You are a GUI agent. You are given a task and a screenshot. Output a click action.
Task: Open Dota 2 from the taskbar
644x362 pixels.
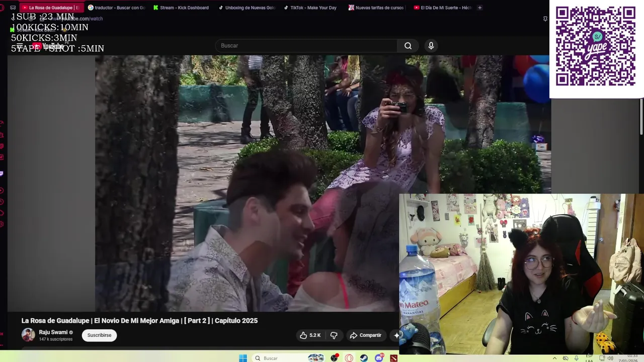[x=393, y=358]
